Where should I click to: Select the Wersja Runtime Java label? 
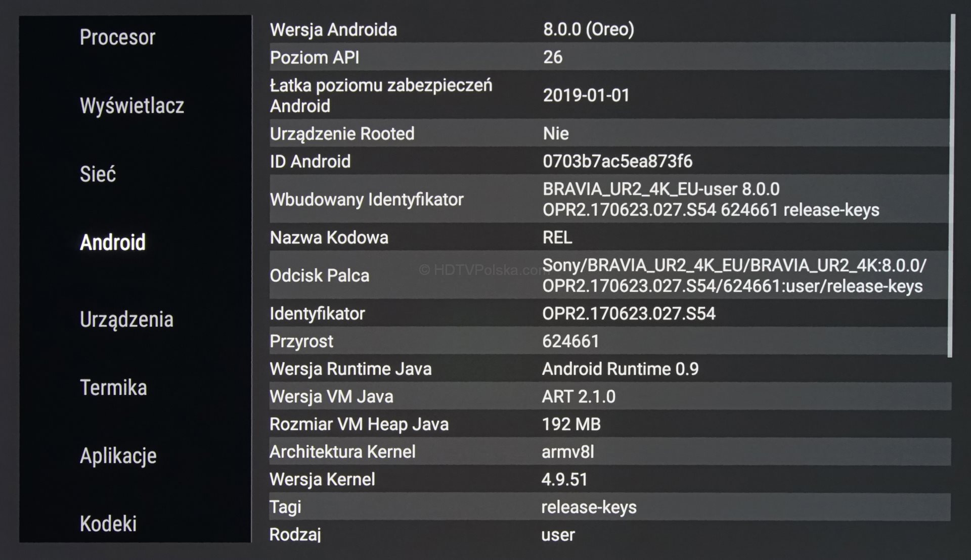350,369
